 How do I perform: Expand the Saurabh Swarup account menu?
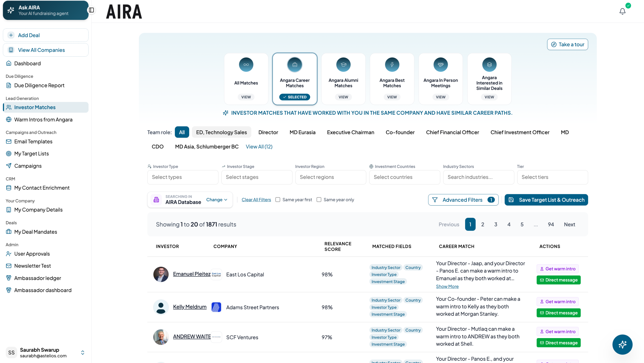pos(83,352)
